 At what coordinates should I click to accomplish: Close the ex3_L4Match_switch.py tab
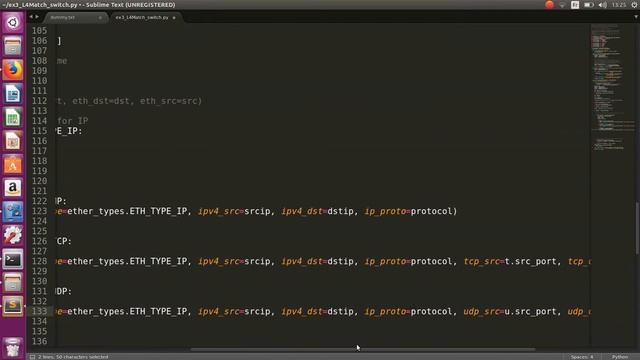(174, 18)
